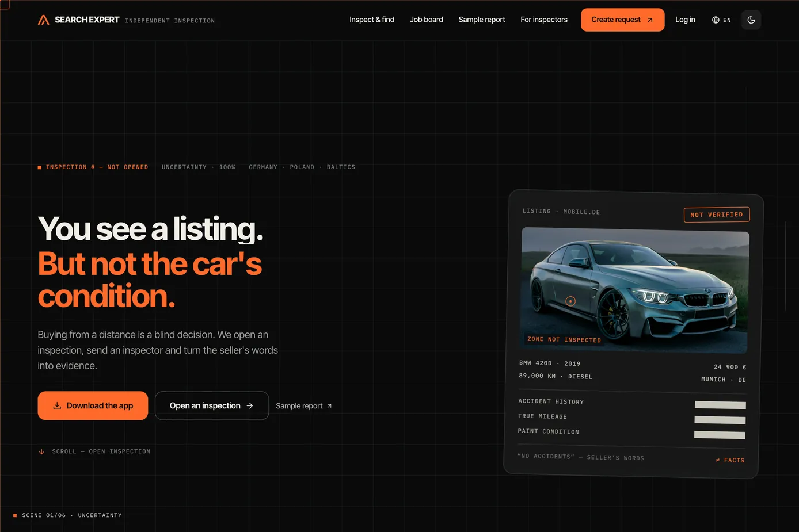Click INSPECTION # — NOT OPENED label

point(97,167)
